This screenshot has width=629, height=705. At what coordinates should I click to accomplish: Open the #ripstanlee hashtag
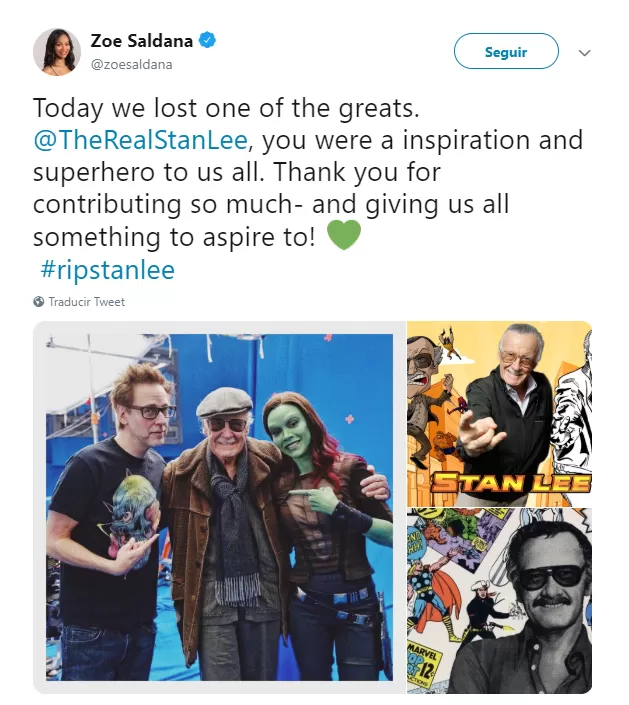point(107,270)
